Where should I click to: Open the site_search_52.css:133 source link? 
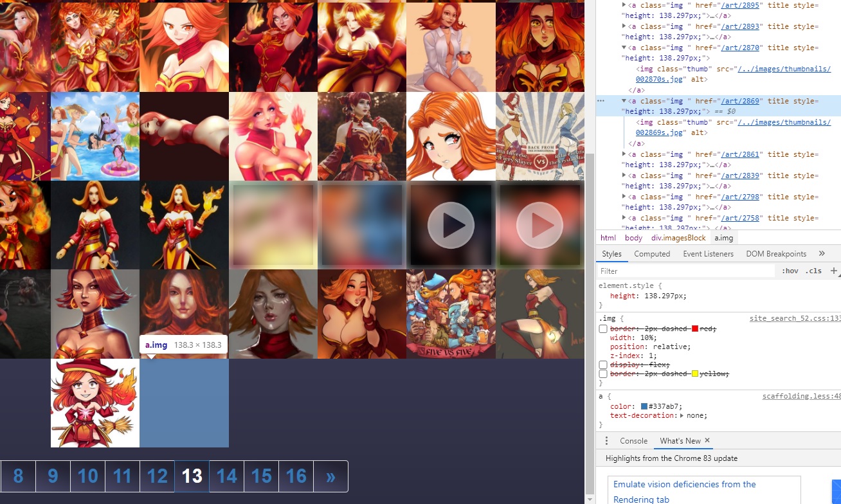[795, 318]
